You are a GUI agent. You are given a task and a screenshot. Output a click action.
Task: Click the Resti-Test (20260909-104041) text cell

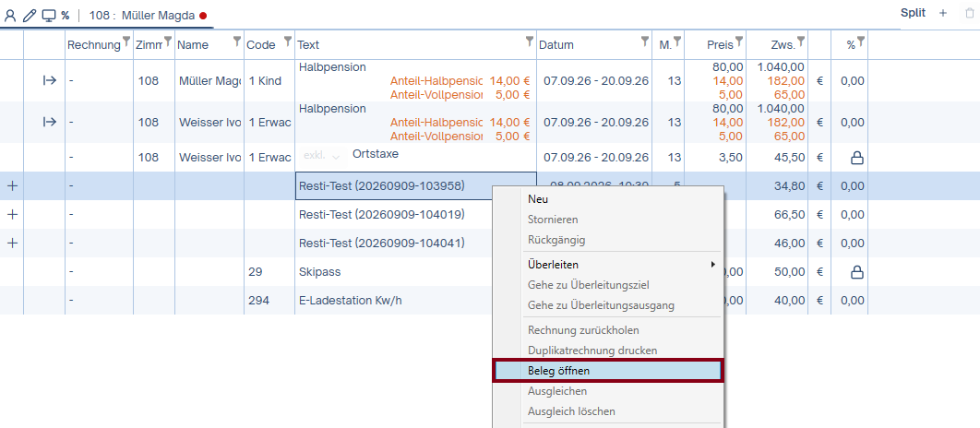click(382, 243)
